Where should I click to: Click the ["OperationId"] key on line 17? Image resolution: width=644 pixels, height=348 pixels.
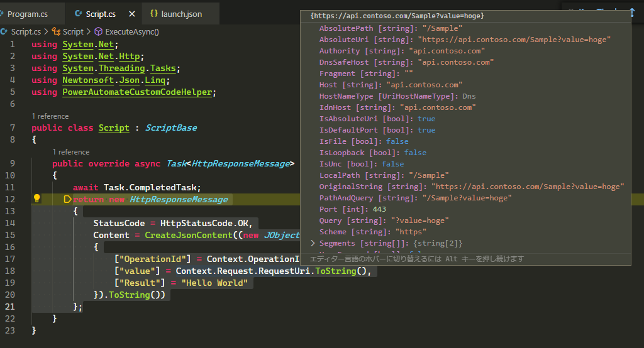coord(152,259)
